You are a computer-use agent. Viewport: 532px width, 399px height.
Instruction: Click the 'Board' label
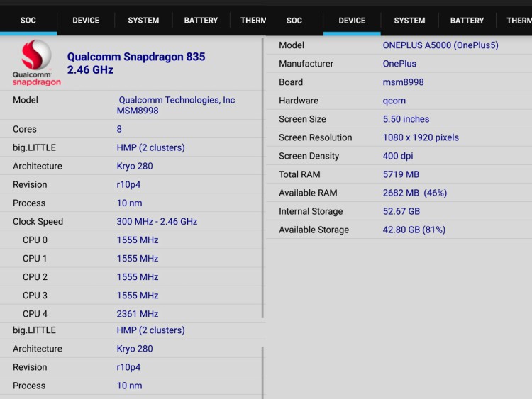click(x=291, y=82)
